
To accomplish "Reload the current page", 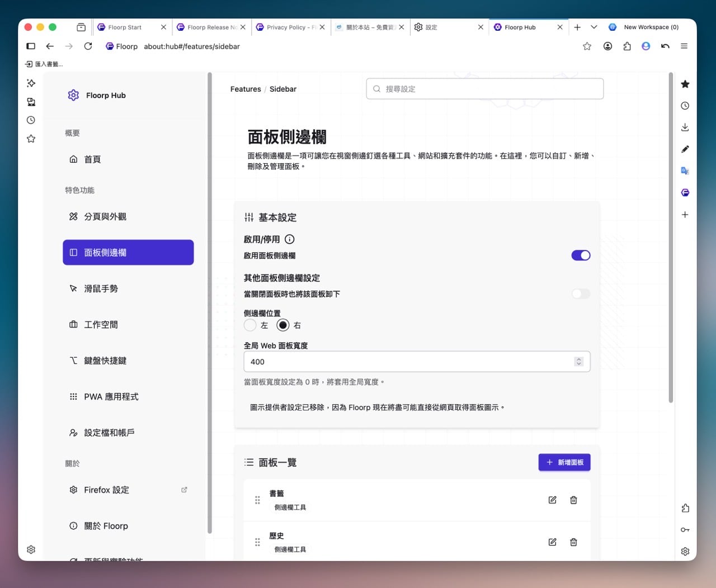I will pyautogui.click(x=88, y=46).
